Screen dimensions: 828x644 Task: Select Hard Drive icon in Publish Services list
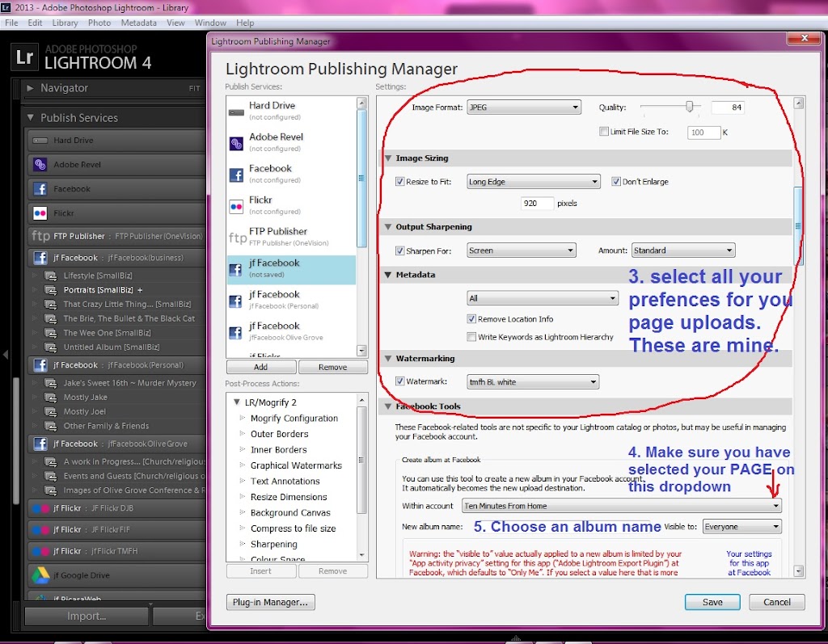236,112
